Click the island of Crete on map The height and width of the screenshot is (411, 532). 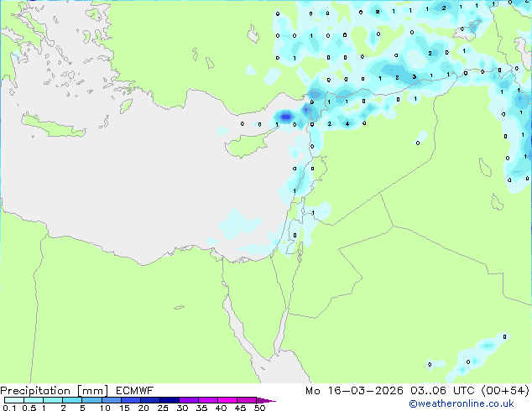pyautogui.click(x=53, y=126)
